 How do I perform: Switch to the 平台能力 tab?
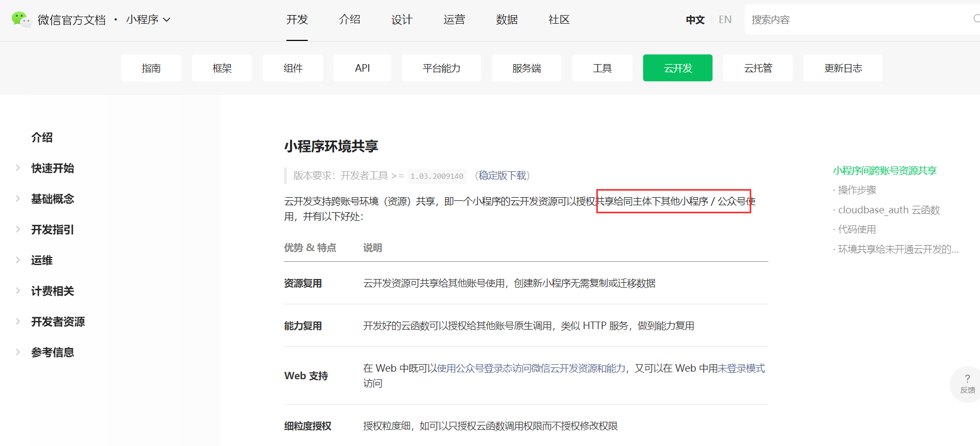pyautogui.click(x=441, y=68)
